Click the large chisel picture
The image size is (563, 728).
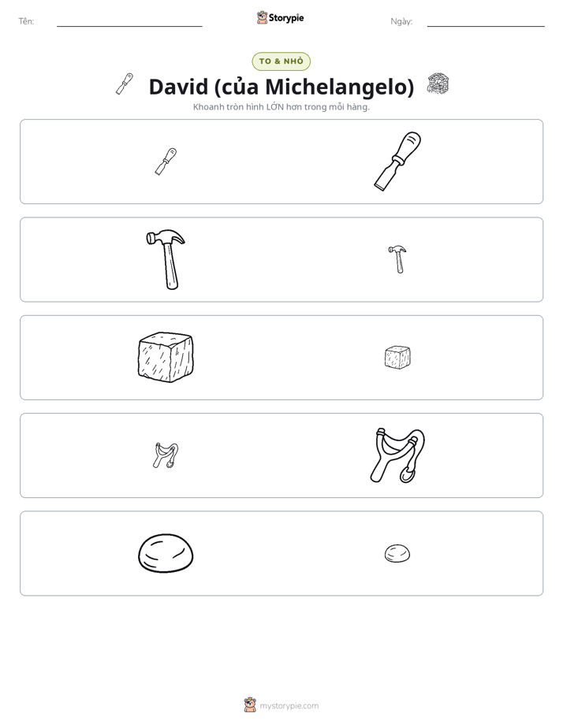pyautogui.click(x=397, y=161)
